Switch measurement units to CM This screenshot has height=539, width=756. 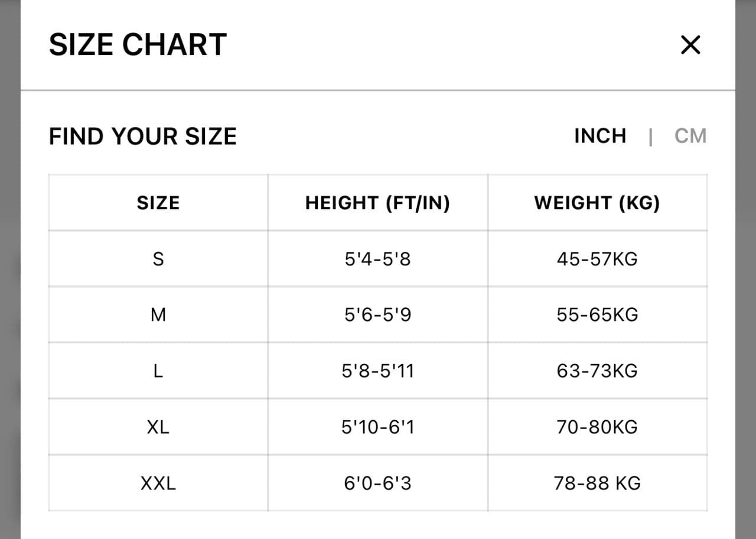(x=690, y=136)
